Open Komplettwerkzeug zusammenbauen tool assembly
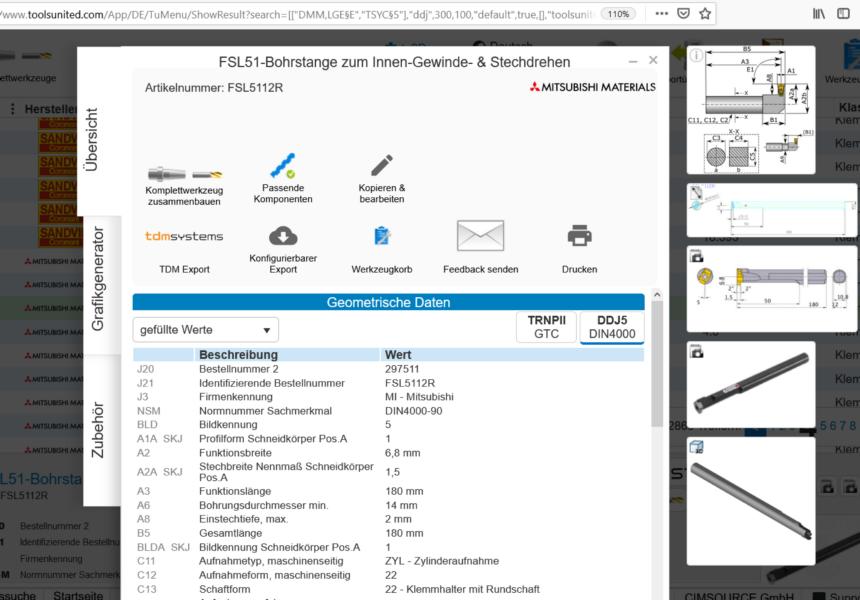 (x=184, y=185)
